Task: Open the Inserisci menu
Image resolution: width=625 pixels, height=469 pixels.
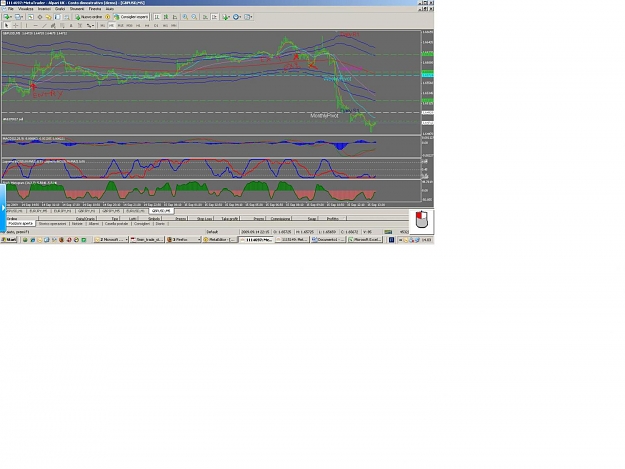Action: click(x=44, y=8)
